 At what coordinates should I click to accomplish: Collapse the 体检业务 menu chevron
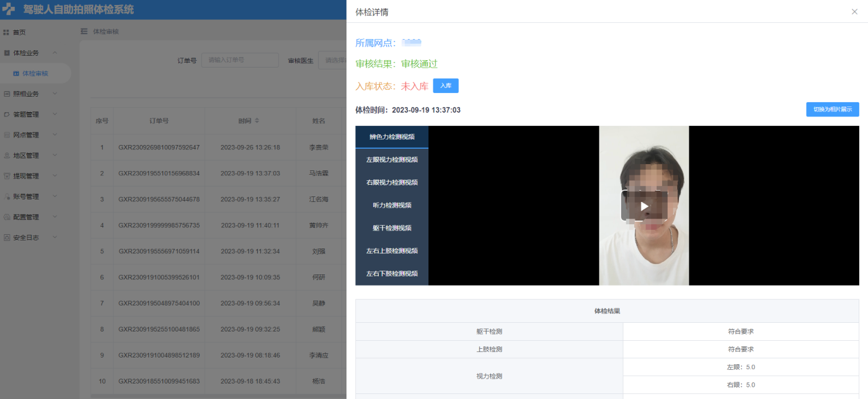pyautogui.click(x=55, y=53)
